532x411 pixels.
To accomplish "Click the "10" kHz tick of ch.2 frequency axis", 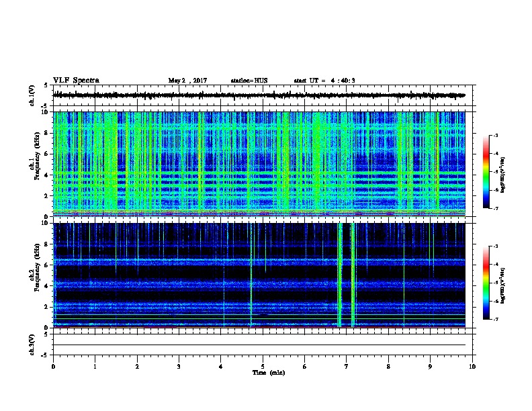I will (45, 223).
